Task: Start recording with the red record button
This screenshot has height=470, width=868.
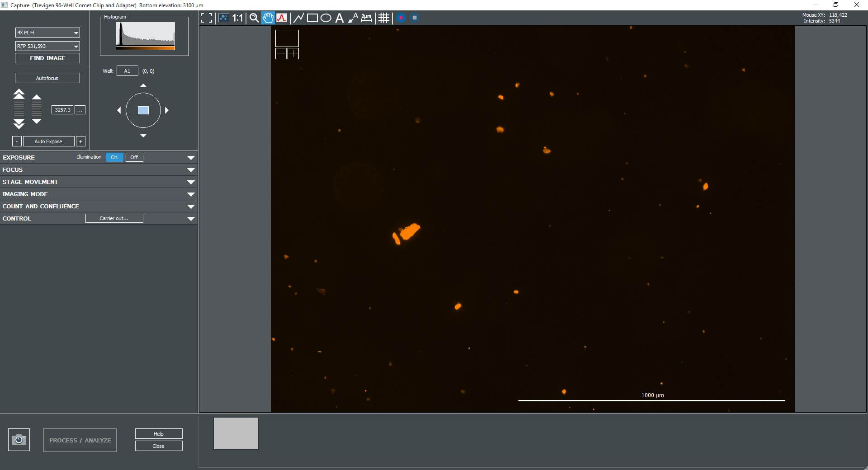Action: 401,18
